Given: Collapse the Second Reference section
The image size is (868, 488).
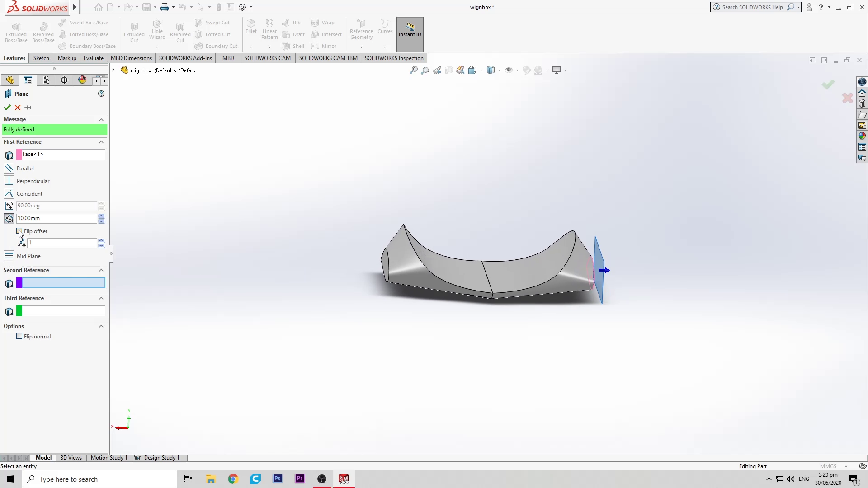Looking at the screenshot, I should pyautogui.click(x=101, y=270).
